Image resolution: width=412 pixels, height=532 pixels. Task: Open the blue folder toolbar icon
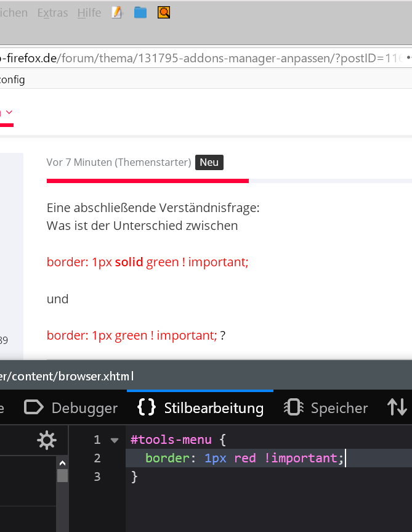click(x=140, y=12)
